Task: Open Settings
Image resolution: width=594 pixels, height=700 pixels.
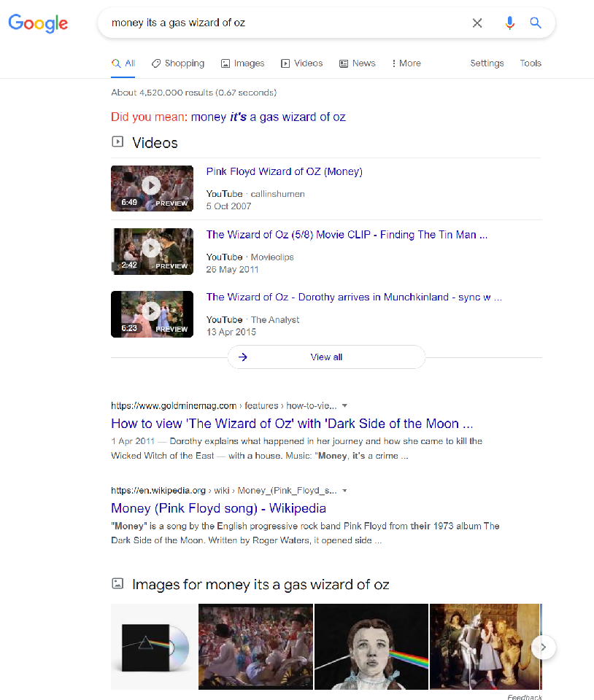Action: click(487, 63)
